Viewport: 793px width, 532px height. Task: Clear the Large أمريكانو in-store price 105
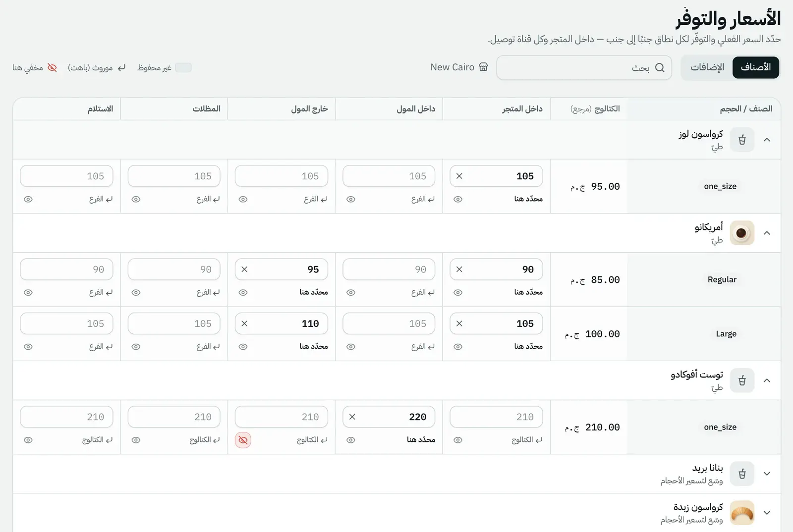(459, 323)
